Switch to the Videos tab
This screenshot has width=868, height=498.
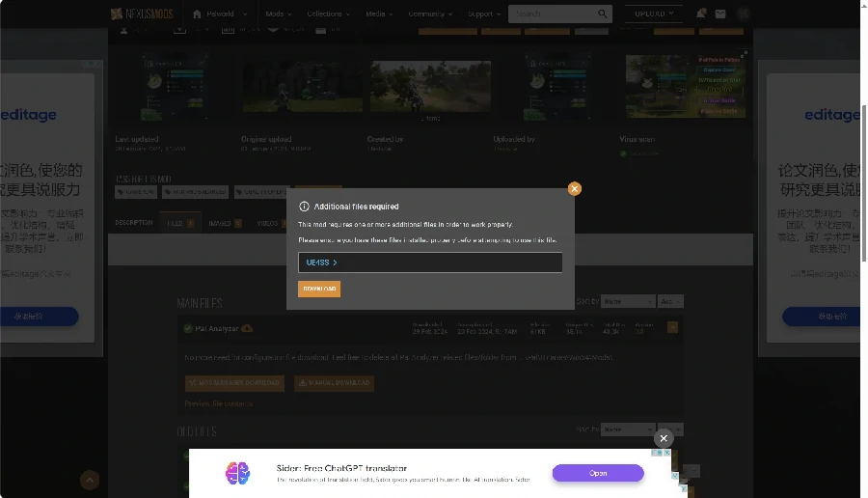coord(271,223)
